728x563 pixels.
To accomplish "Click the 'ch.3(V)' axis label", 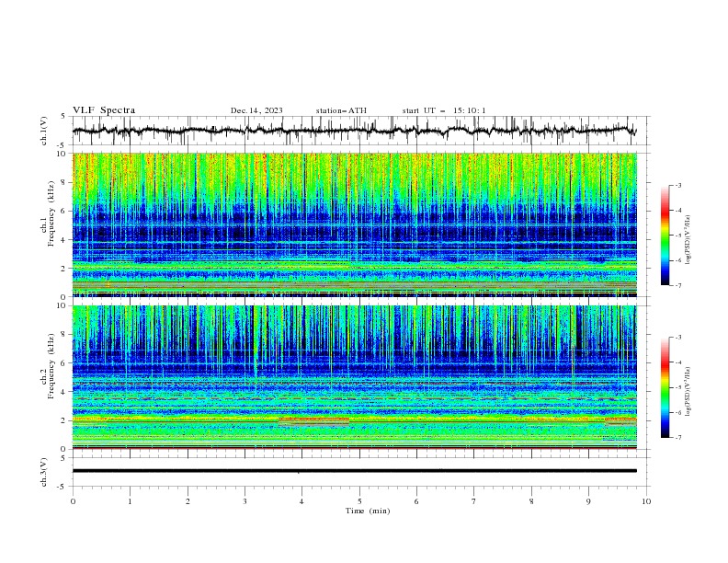I will coord(44,472).
